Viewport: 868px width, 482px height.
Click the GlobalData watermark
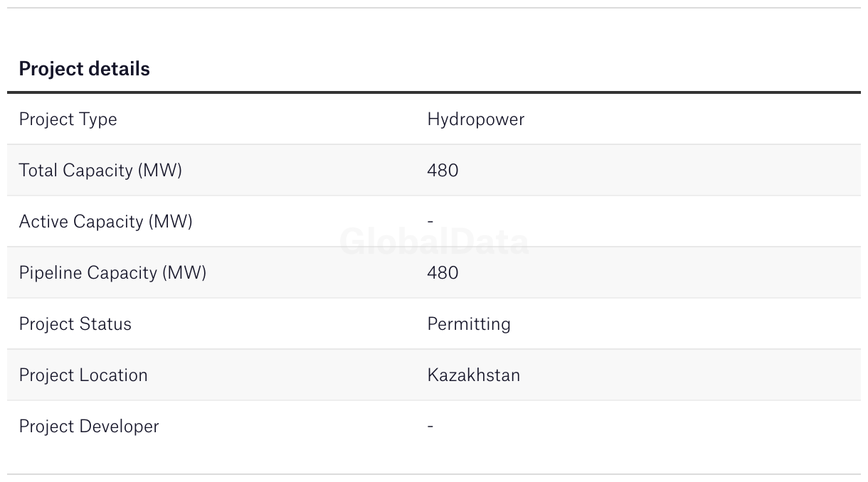434,242
